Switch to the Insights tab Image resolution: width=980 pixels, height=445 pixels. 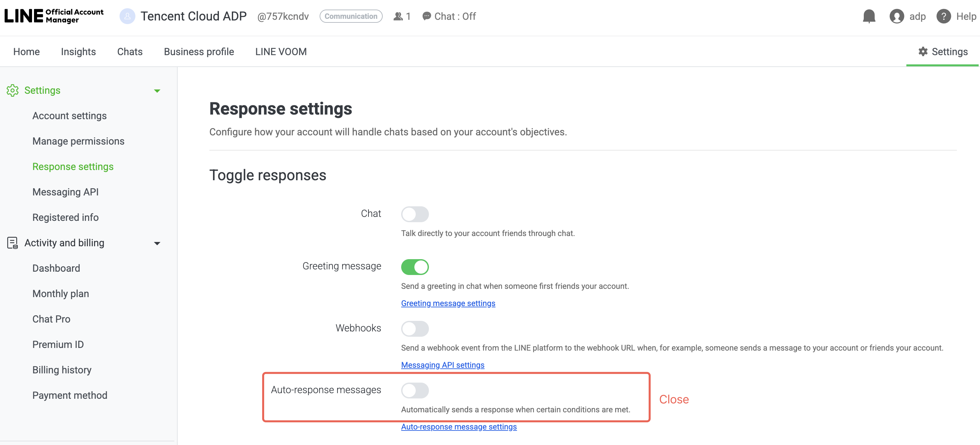click(x=78, y=52)
